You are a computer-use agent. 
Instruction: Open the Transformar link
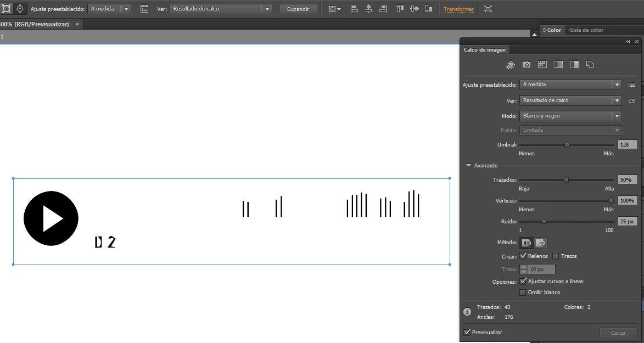tap(458, 9)
